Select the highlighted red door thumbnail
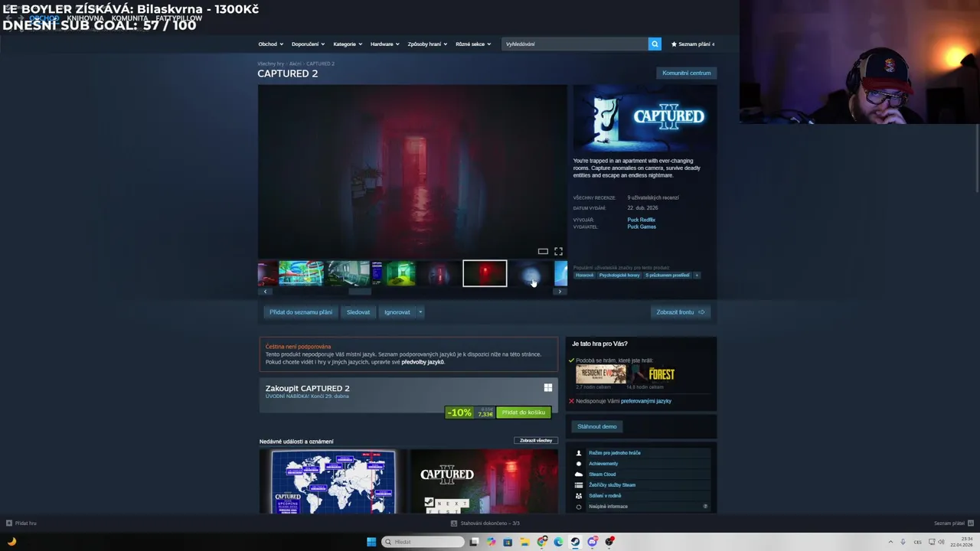980x551 pixels. (485, 273)
